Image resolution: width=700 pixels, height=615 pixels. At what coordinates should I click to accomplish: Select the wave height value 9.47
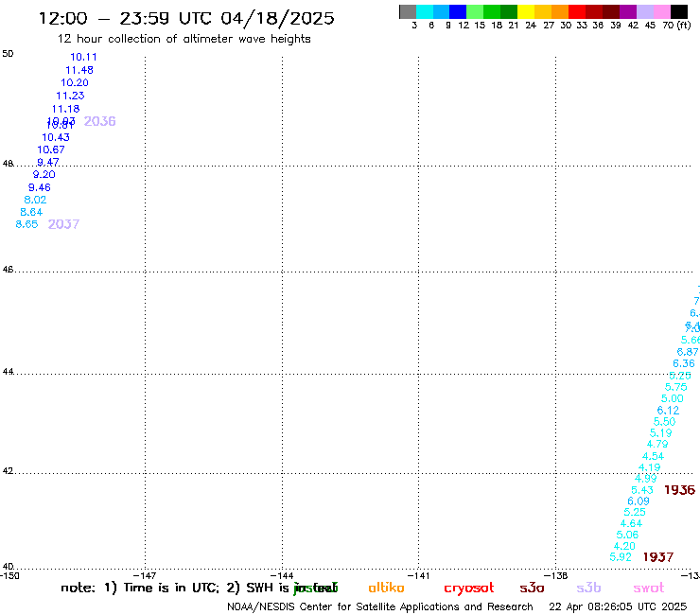tap(48, 162)
